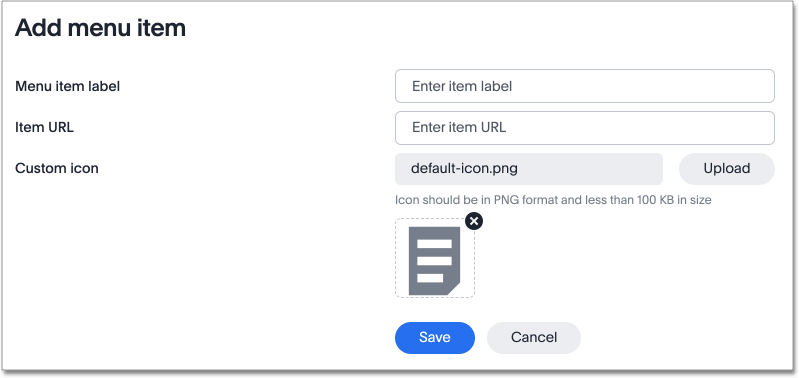Confirm the dialog with the blue Save button
Screen dimensions: 799x378
tap(435, 338)
